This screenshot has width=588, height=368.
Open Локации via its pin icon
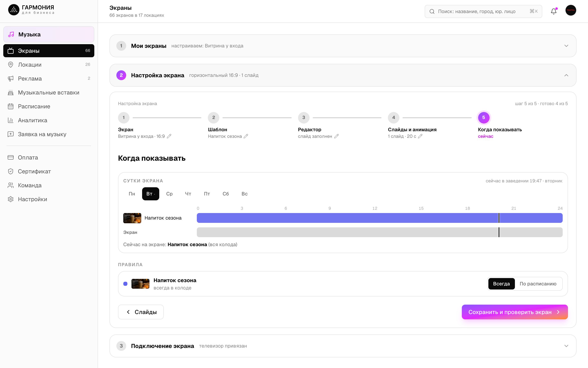click(11, 64)
